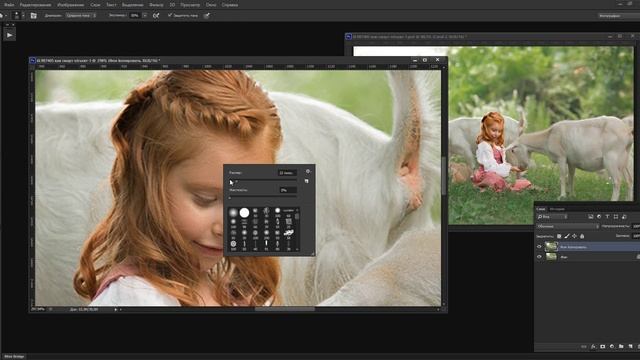The height and width of the screenshot is (360, 640).
Task: Create new brush preset from picker
Action: click(x=307, y=181)
